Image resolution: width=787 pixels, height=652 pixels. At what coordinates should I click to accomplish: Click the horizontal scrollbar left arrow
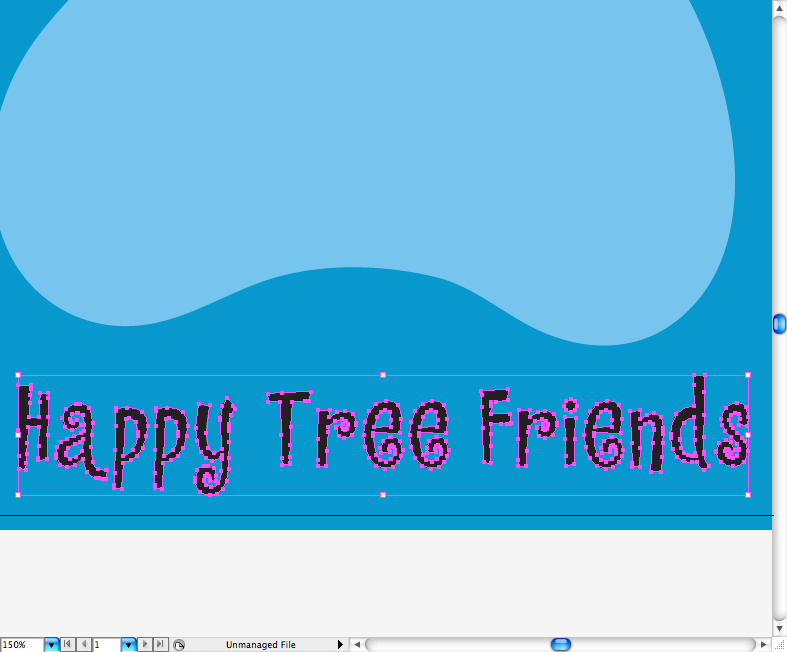tap(356, 644)
